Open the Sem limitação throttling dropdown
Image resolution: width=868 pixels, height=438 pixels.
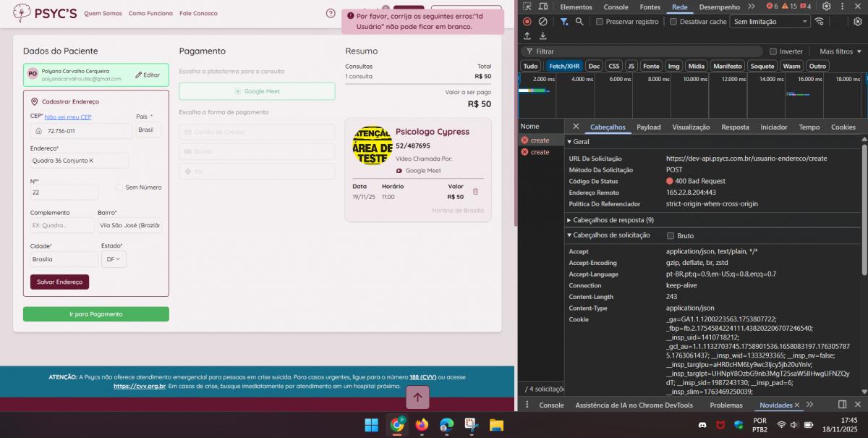[x=770, y=22]
